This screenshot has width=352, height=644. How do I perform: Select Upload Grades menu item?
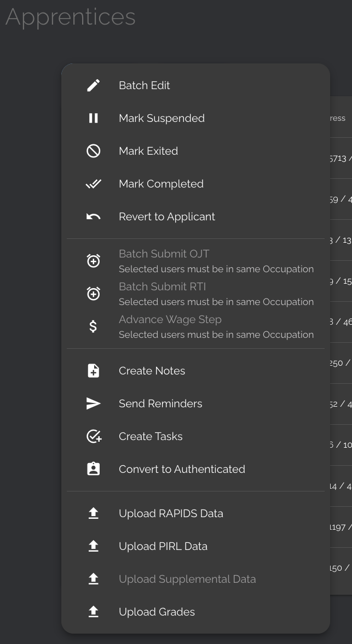(x=157, y=612)
